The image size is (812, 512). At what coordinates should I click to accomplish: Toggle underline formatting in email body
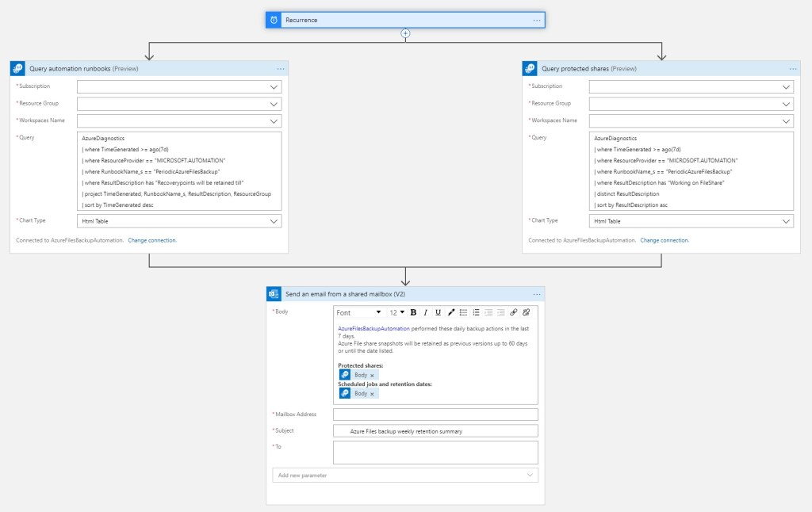[438, 312]
